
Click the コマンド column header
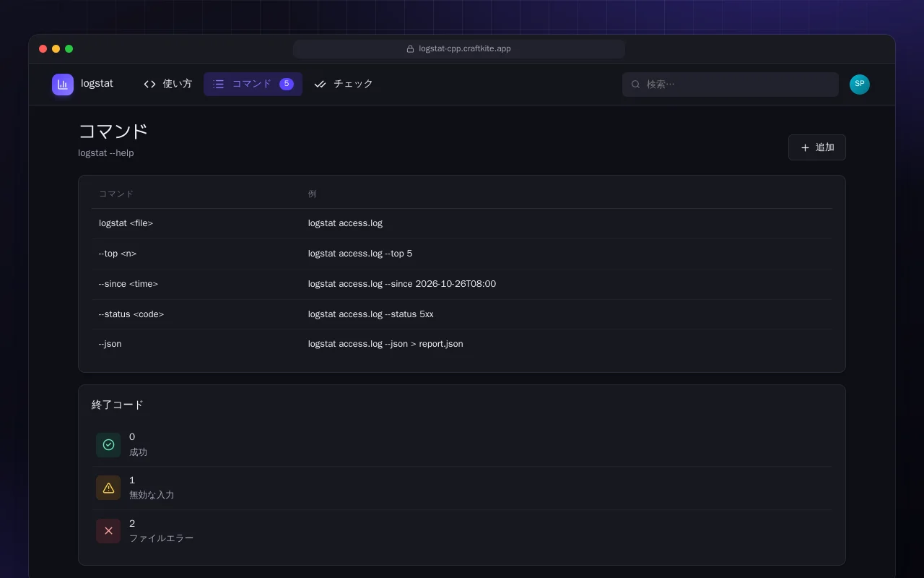click(x=116, y=194)
